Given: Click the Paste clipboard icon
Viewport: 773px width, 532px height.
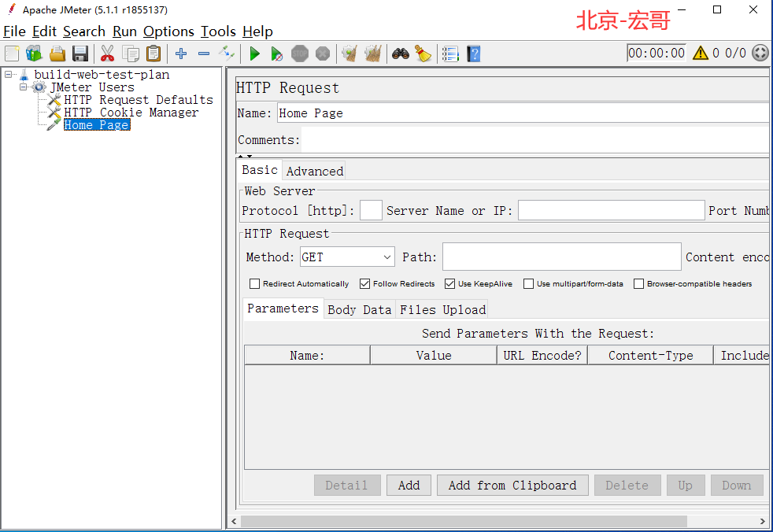Looking at the screenshot, I should [x=153, y=54].
